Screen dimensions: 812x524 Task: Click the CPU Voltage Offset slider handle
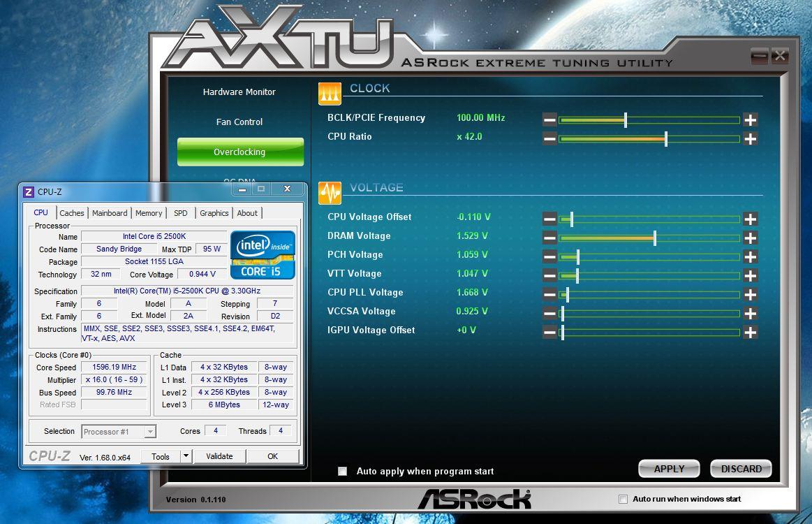(x=572, y=219)
